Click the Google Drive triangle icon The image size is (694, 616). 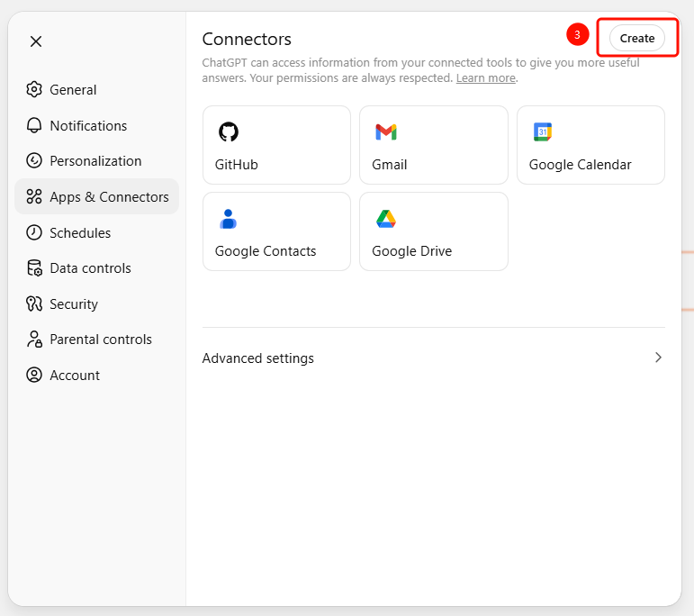[x=386, y=219]
